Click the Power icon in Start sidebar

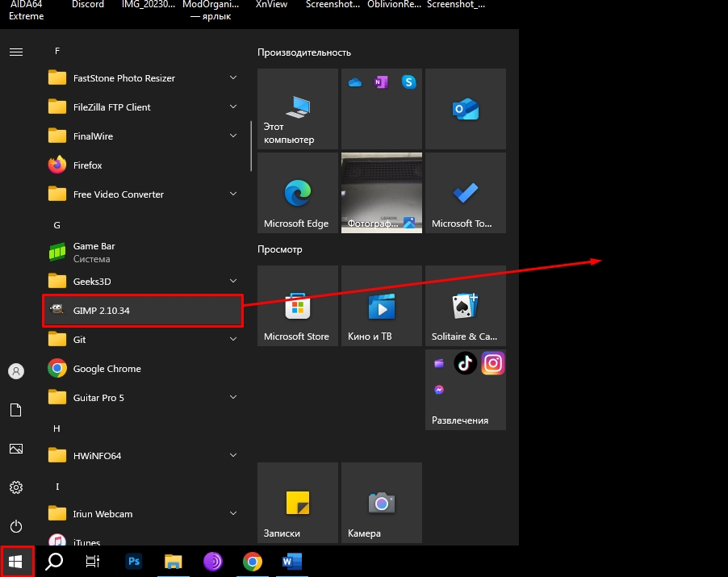pos(16,526)
